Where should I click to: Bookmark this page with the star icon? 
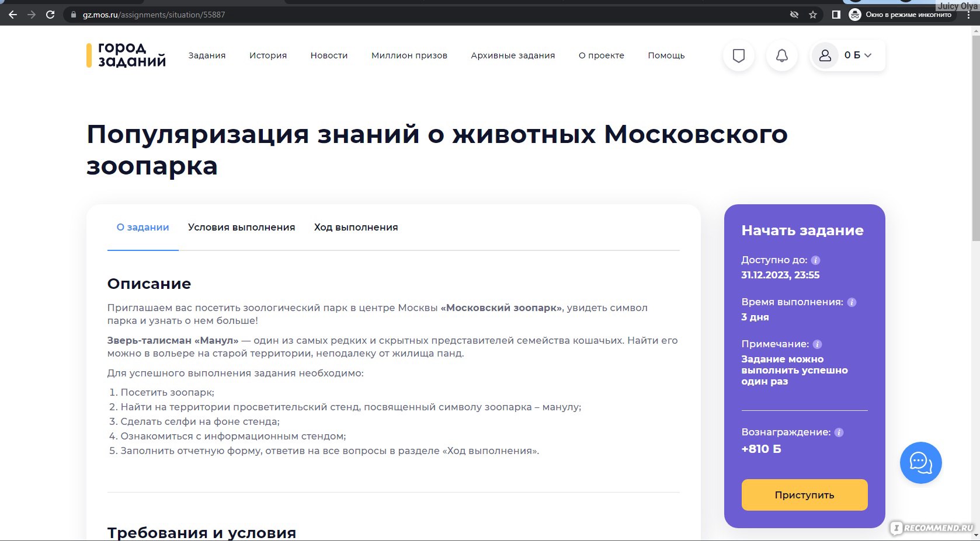pos(813,15)
